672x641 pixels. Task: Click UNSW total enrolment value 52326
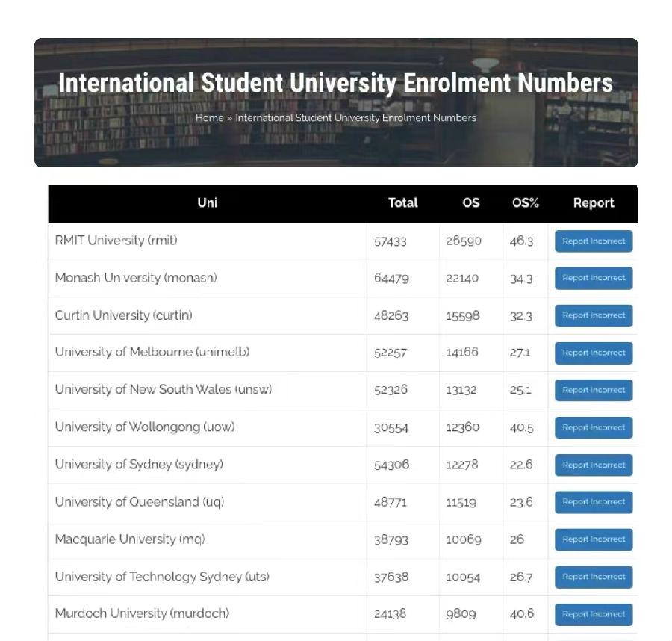click(391, 390)
